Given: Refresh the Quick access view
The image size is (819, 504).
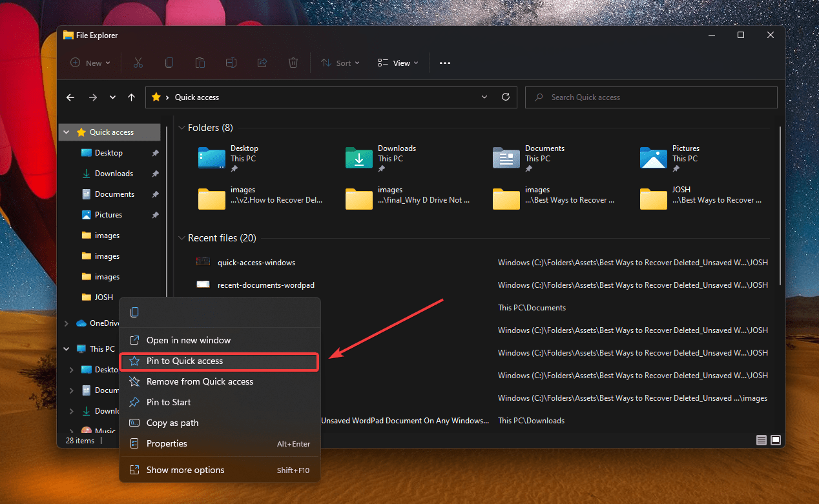Looking at the screenshot, I should [x=506, y=97].
